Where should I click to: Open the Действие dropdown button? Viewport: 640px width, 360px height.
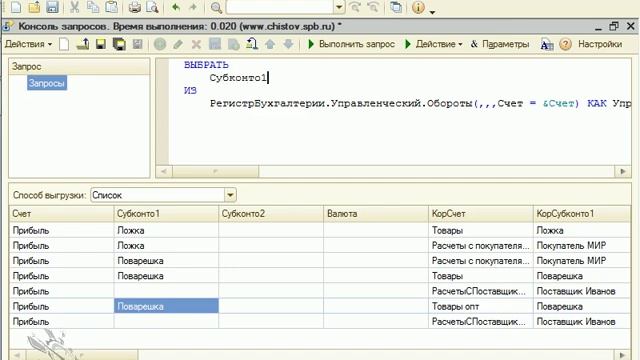tap(433, 44)
